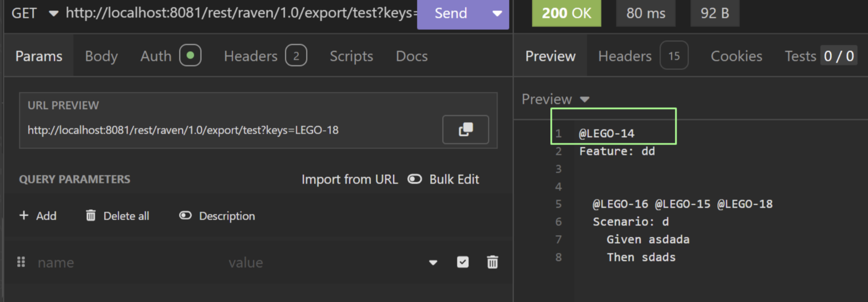Screen dimensions: 868x302
Task: Click the drag handle on parameter row
Action: (x=21, y=262)
